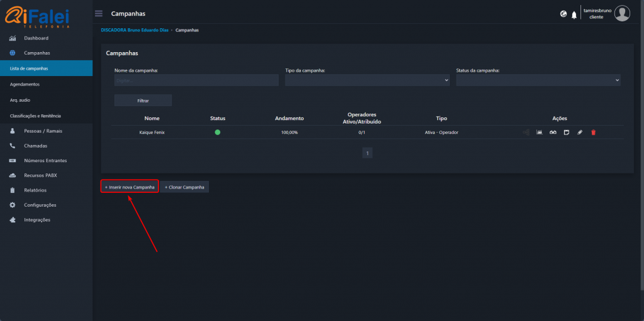Open the Status da campanha dropdown

coord(538,80)
